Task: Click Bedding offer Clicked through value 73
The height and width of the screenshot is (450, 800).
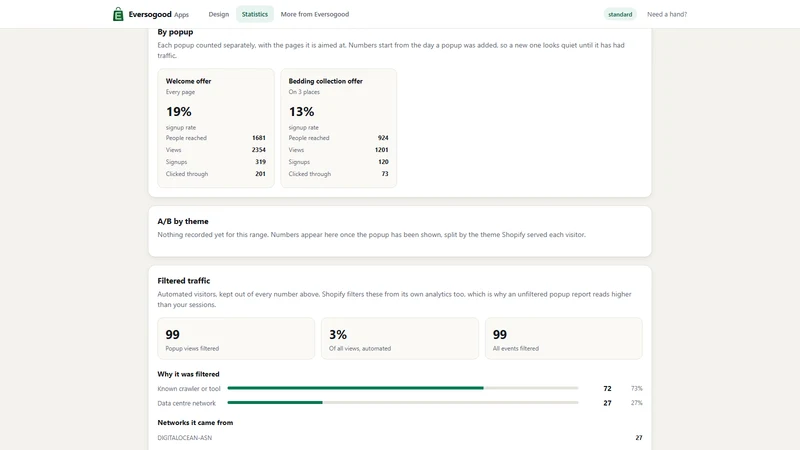Action: [x=385, y=174]
